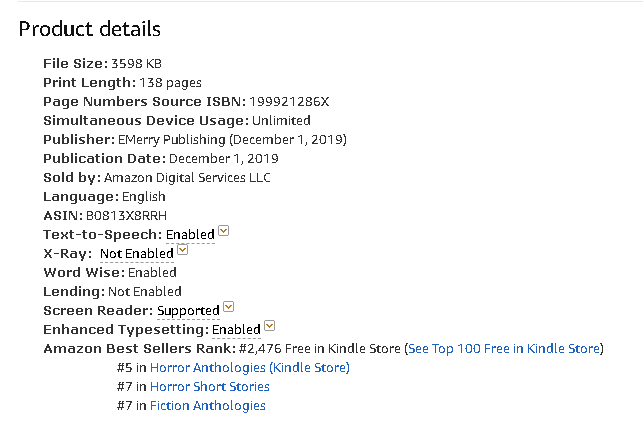
Task: Click the Word Wise Enabled line
Action: (x=110, y=272)
